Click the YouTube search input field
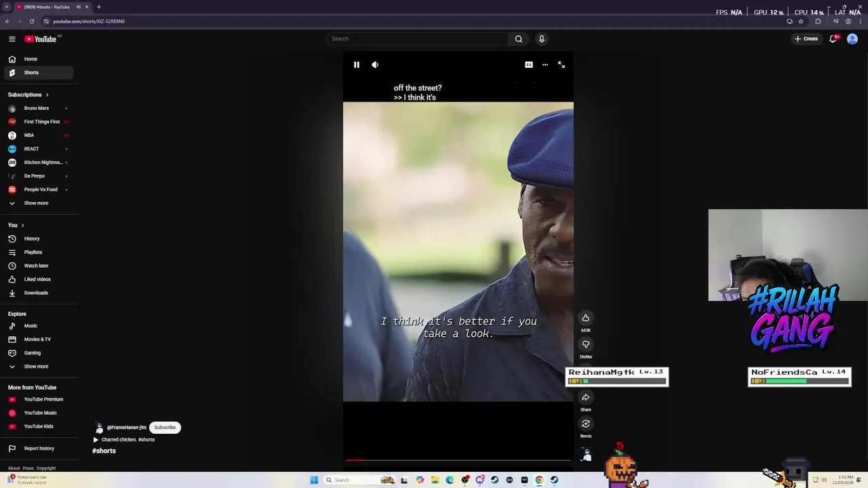Viewport: 868px width, 488px height. tap(417, 39)
